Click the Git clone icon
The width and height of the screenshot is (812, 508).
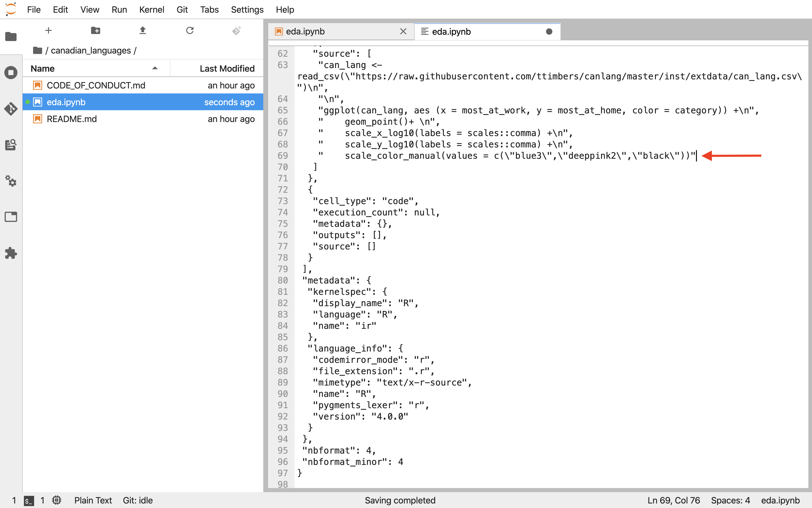[237, 31]
